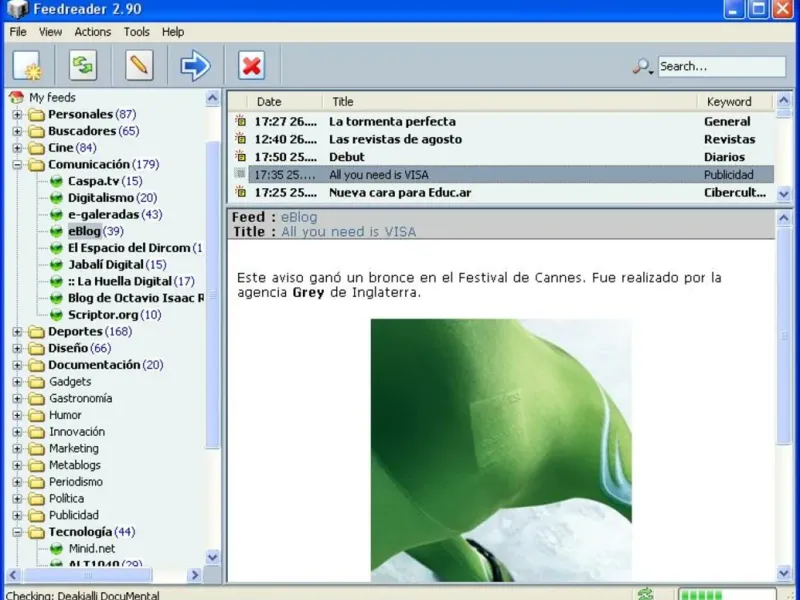Click the Scriptor.org feed icon
The image size is (800, 600).
[x=56, y=315]
